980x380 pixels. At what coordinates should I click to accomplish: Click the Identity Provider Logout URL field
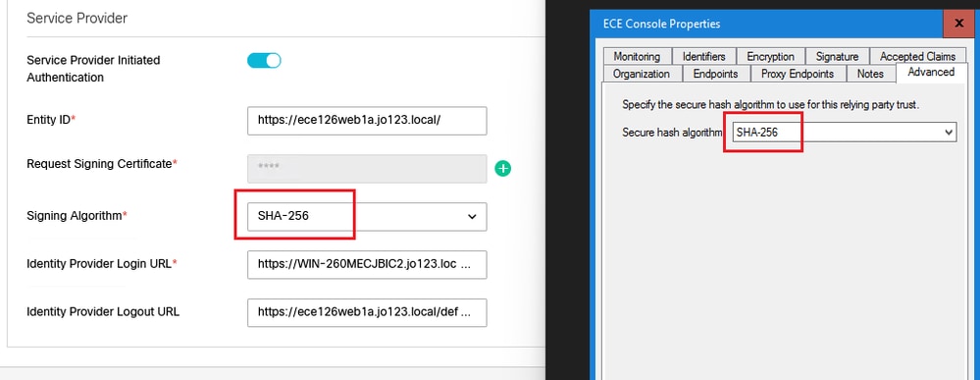367,312
